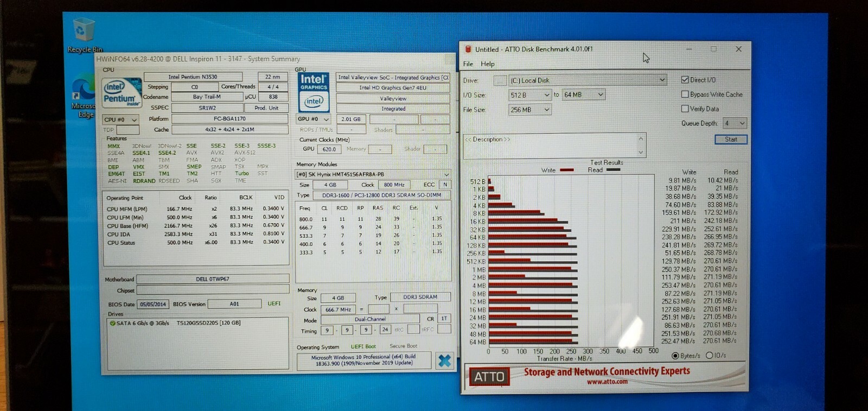Open the File Size 256 MB dropdown

pos(530,110)
